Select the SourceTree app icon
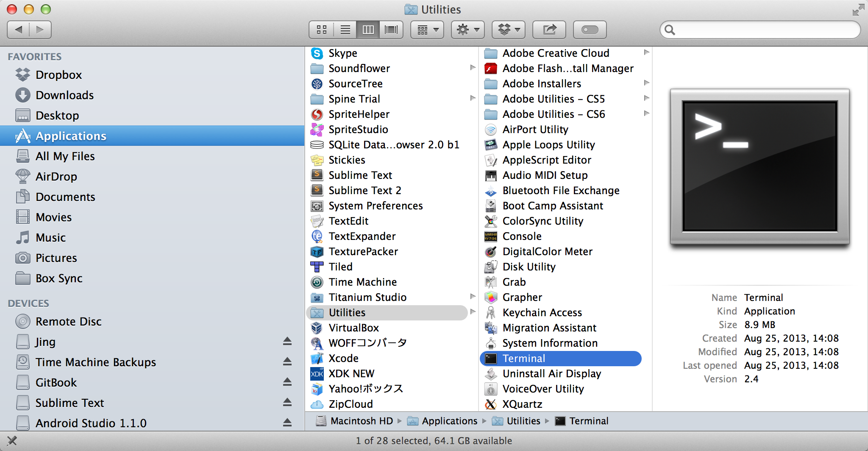This screenshot has width=868, height=451. pyautogui.click(x=317, y=84)
